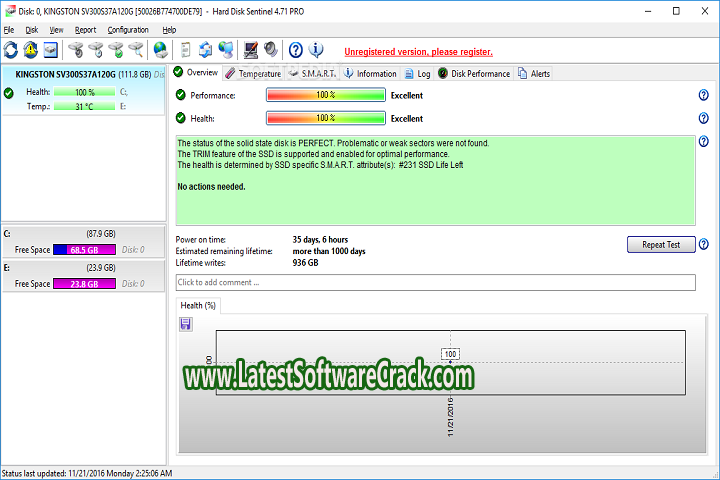Click the globe with monitor network icon
The image size is (720, 480).
pos(225,50)
